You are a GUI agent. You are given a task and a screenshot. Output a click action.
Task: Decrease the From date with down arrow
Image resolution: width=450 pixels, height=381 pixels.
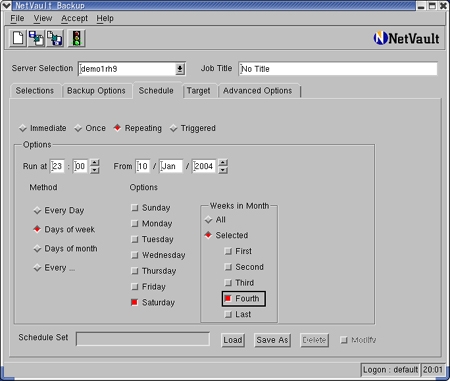point(223,170)
